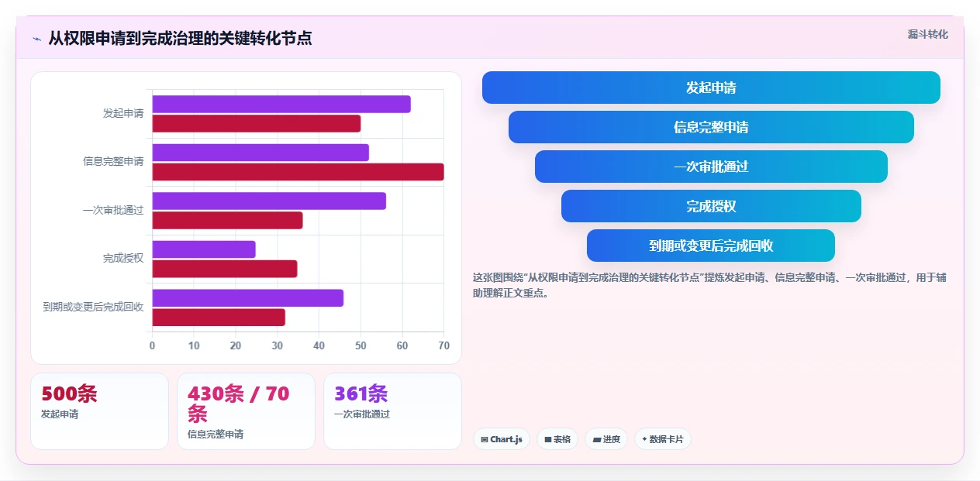Click the chart y-axis label 到期或变更后完成回收

click(x=93, y=307)
